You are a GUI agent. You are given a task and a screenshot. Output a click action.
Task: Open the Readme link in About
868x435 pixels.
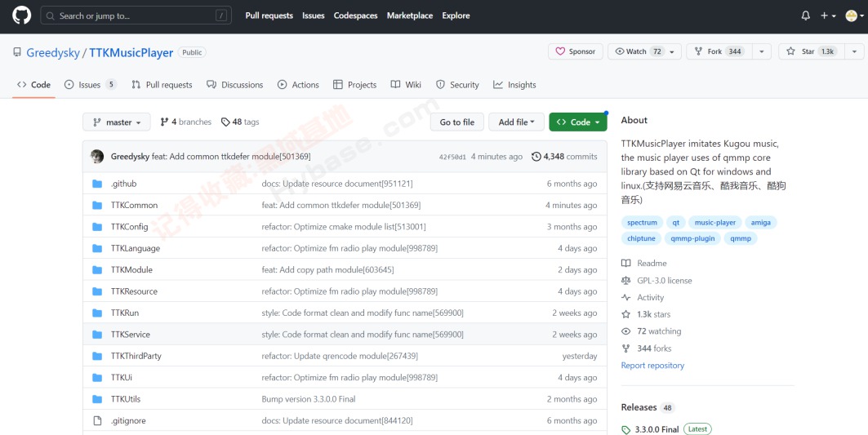[x=643, y=264]
